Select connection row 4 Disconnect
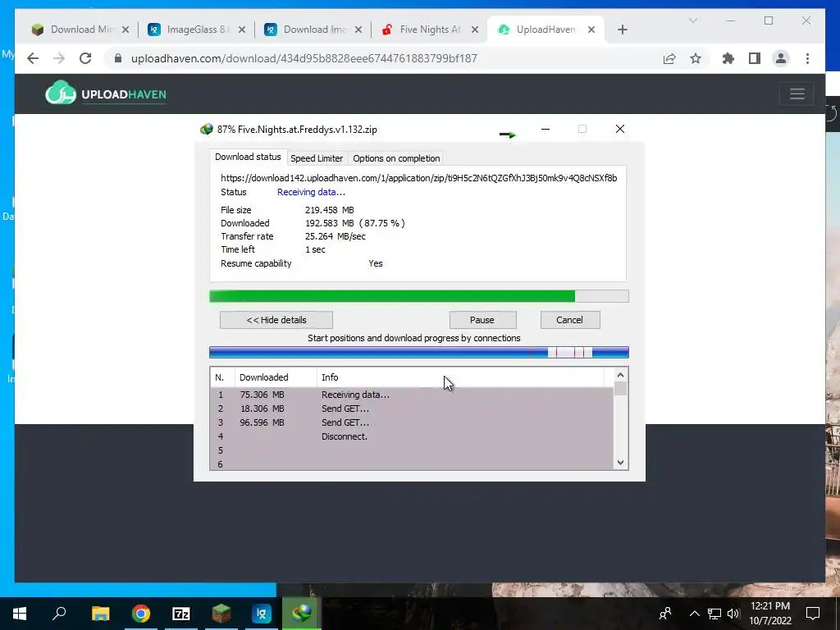 coord(412,436)
